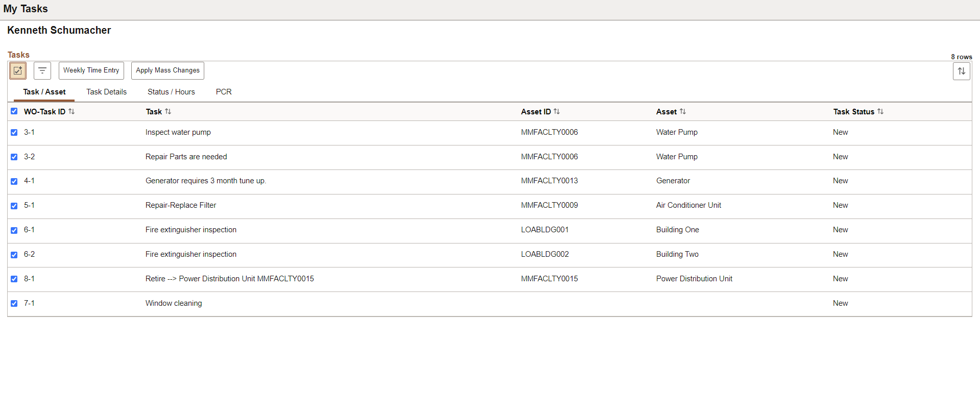The height and width of the screenshot is (414, 980).
Task: Click 'Fire extinguisher inspection' for Building One
Action: (191, 230)
